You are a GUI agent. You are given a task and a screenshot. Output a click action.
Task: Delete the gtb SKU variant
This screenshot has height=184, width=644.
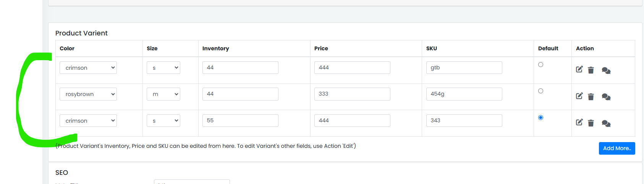pos(591,70)
